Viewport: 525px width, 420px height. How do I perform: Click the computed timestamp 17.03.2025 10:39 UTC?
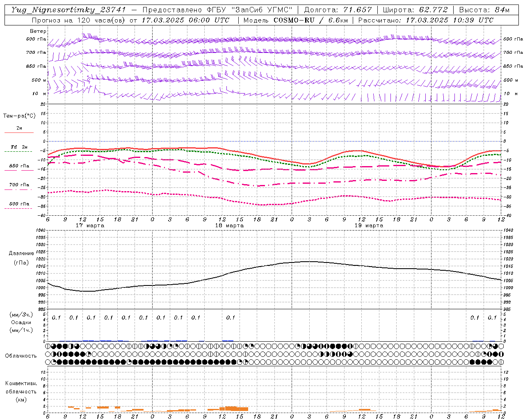[x=450, y=20]
